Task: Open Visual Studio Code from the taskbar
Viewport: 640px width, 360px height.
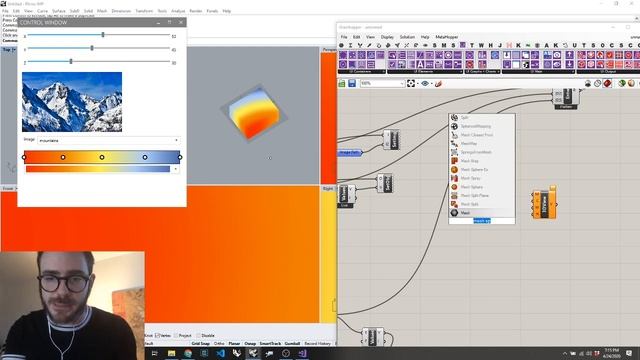Action: 220,353
